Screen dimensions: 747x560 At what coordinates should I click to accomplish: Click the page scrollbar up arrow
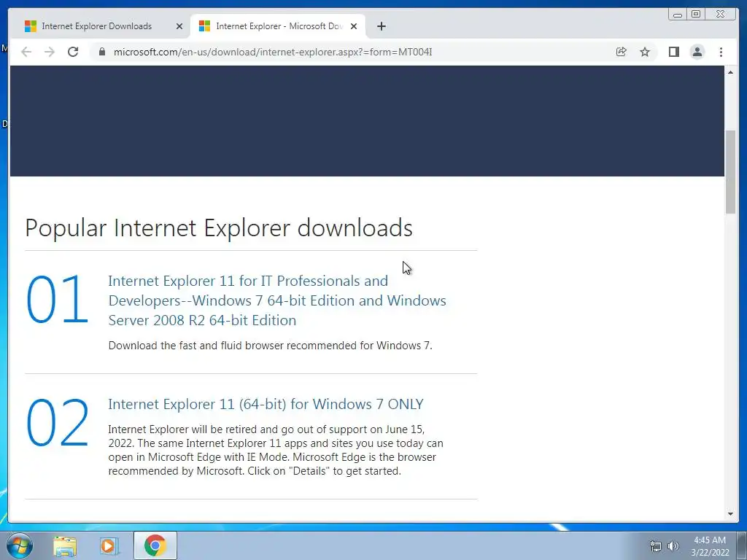(x=730, y=72)
